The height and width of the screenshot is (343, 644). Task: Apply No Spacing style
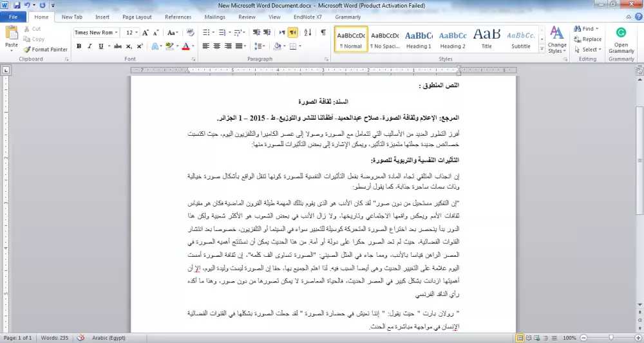tap(385, 39)
